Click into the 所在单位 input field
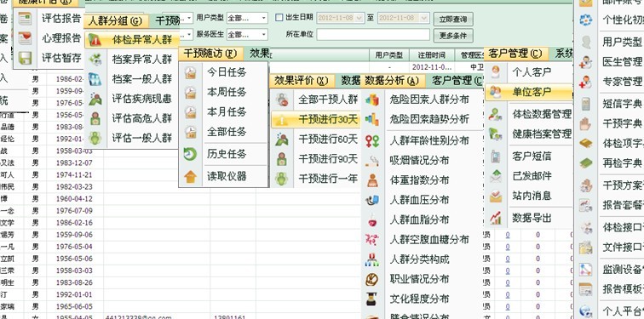Screen dimensions: 644x319 pyautogui.click(x=373, y=35)
